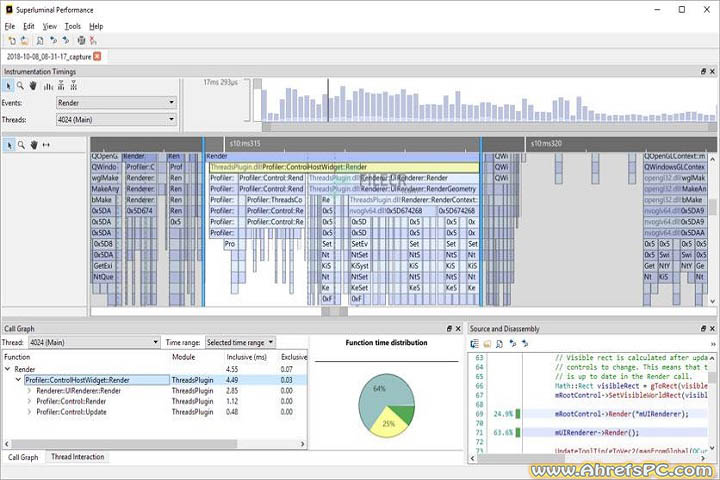The height and width of the screenshot is (480, 720).
Task: Select the pointer tool in the timeline toolbar
Action: coord(9,145)
